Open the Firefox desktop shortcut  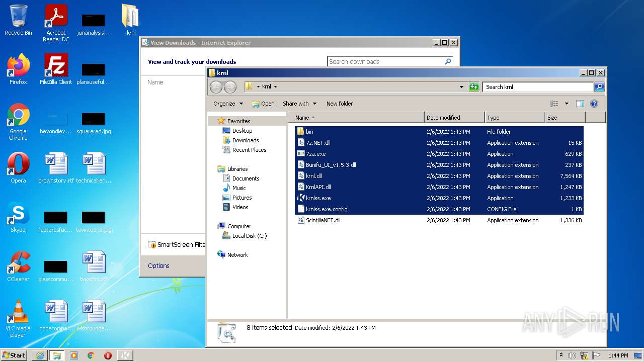(18, 69)
